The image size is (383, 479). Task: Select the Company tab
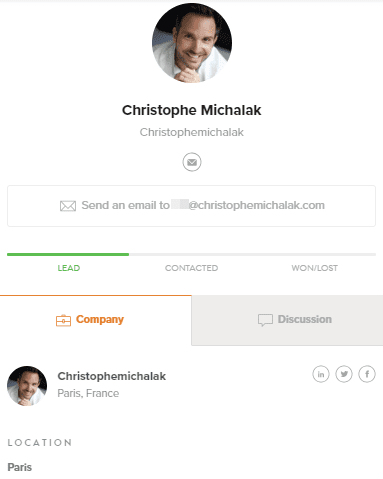96,320
